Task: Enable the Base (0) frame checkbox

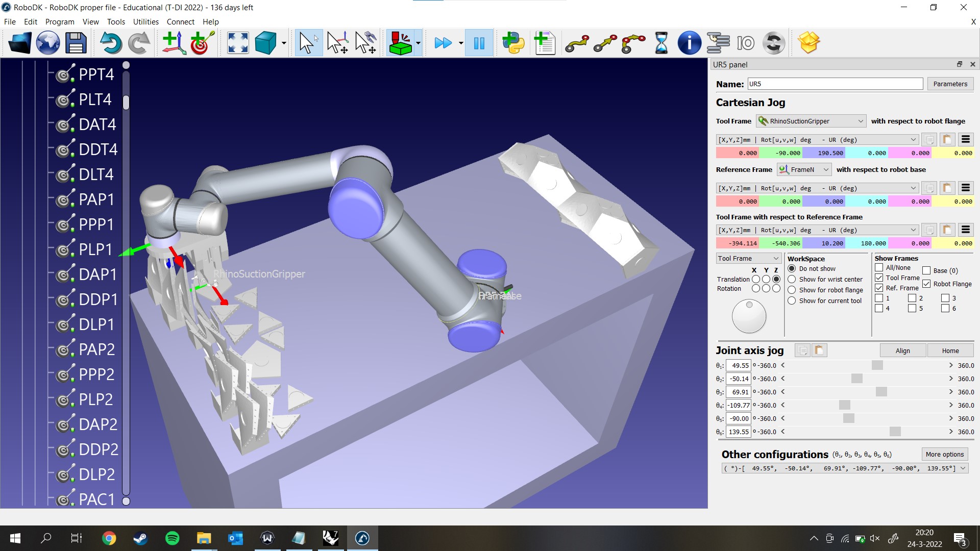Action: (x=926, y=270)
